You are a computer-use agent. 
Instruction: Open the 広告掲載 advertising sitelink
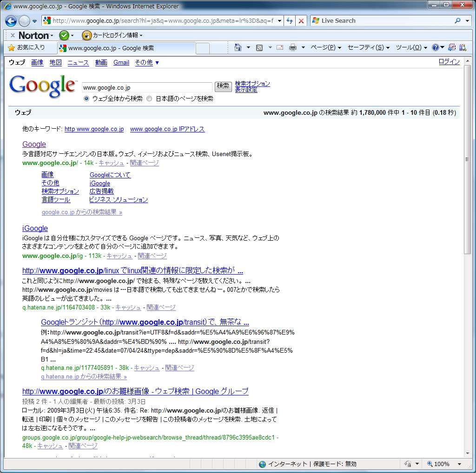[x=101, y=191]
